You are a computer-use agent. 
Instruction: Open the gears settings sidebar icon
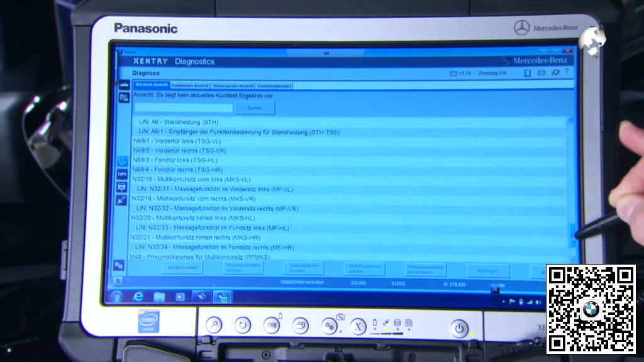tap(119, 265)
